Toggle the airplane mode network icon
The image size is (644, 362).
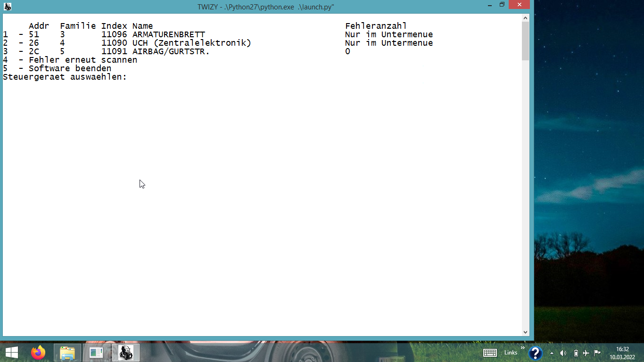point(586,353)
